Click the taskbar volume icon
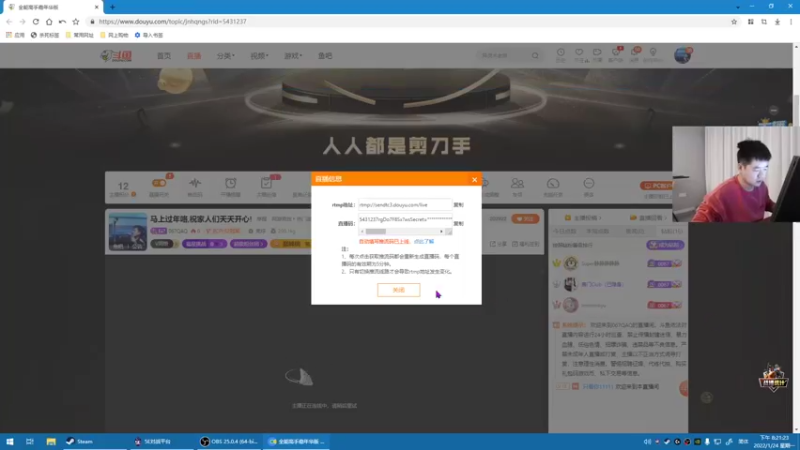The height and width of the screenshot is (450, 800). [647, 441]
